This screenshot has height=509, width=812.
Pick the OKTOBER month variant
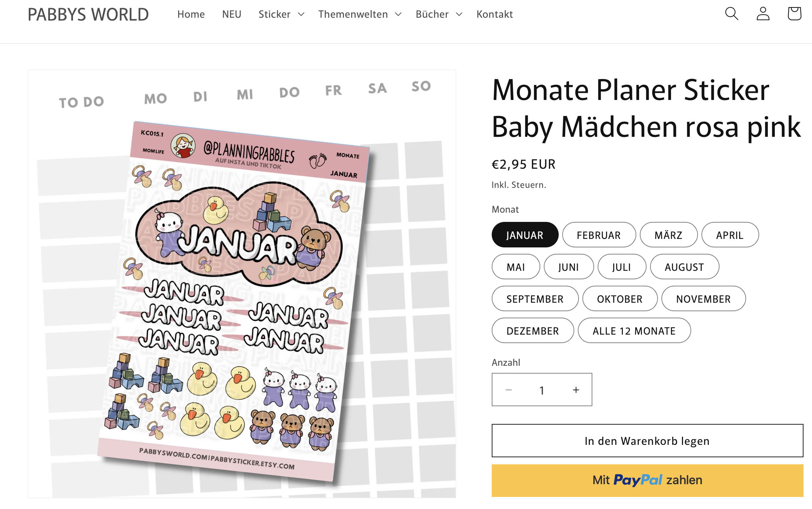pyautogui.click(x=620, y=299)
